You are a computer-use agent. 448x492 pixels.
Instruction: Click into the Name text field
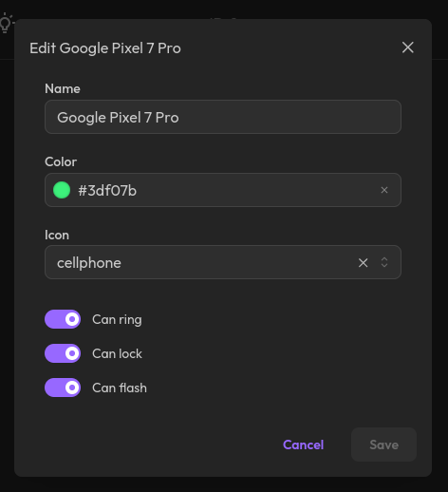[223, 117]
